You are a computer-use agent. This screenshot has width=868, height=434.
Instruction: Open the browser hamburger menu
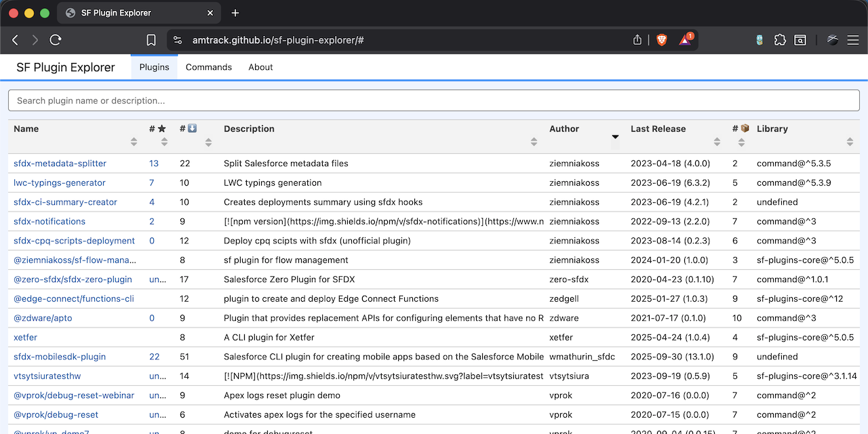852,40
